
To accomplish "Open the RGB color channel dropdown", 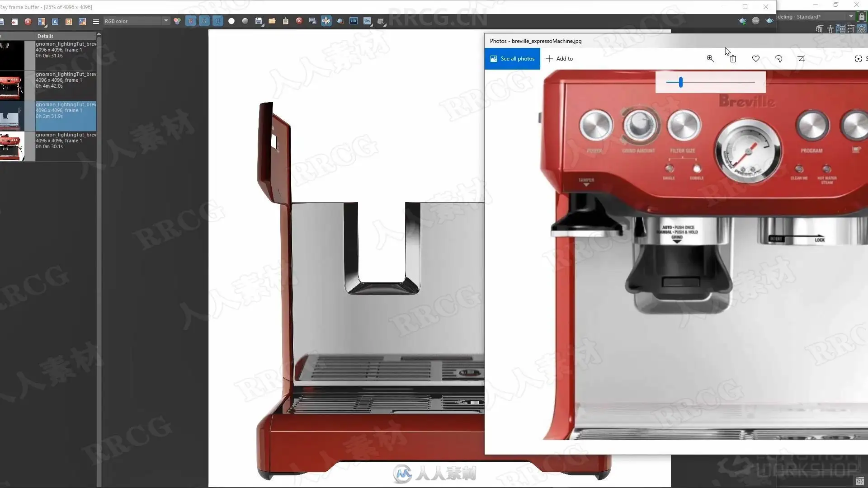I will tap(136, 21).
